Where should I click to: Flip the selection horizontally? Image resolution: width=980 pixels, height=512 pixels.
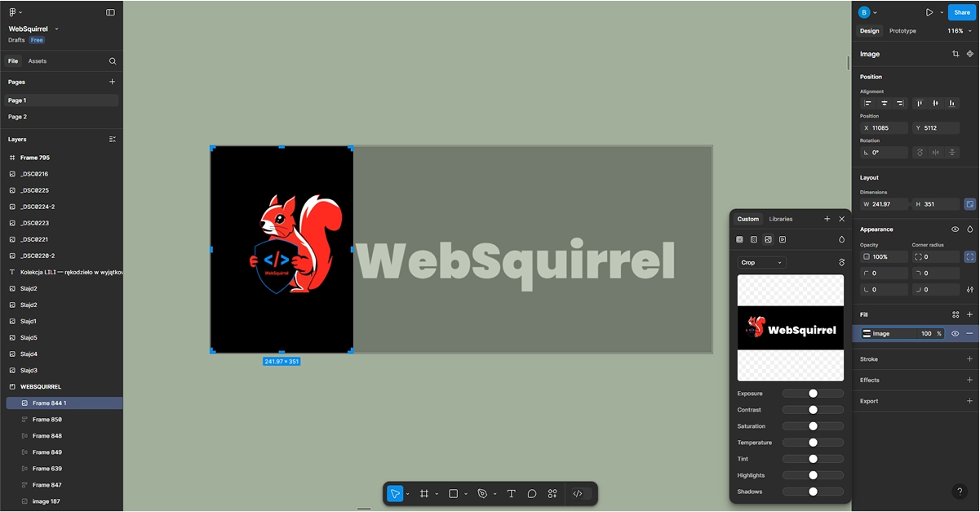pos(936,153)
